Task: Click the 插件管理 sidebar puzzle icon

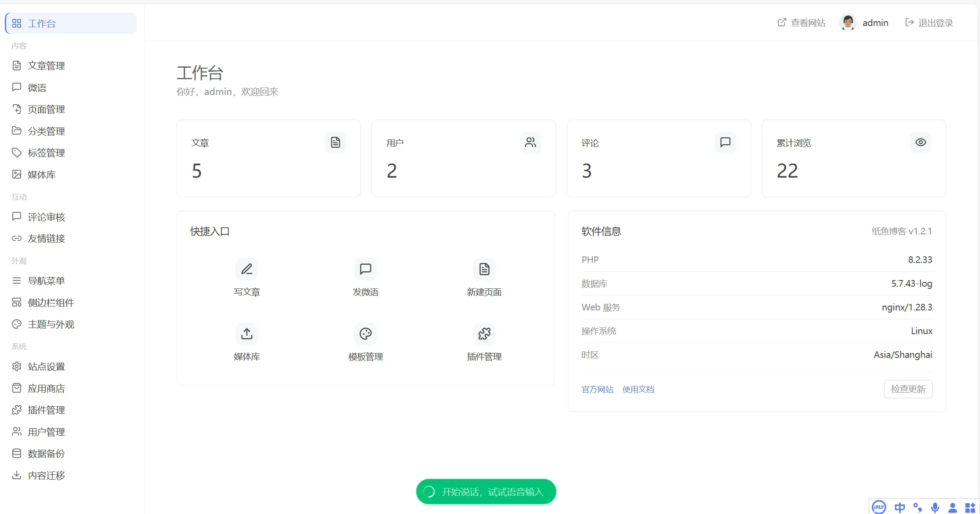Action: coord(17,410)
